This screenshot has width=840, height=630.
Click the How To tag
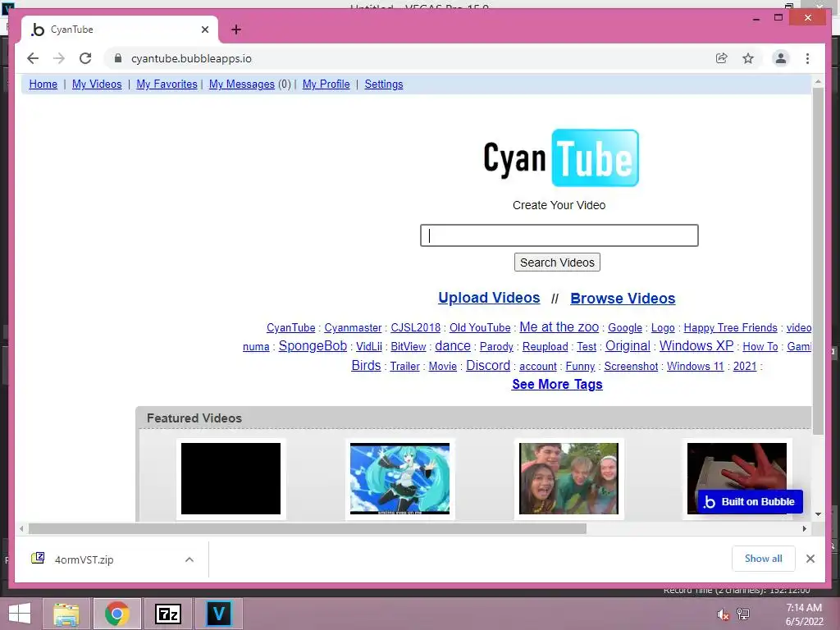click(760, 347)
